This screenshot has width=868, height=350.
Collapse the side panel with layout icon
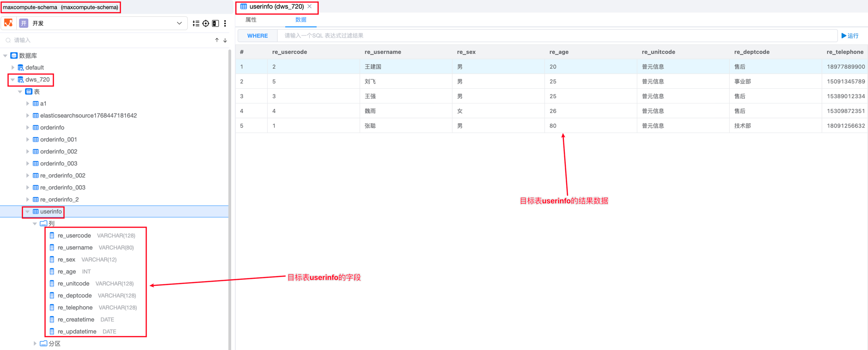[x=215, y=23]
